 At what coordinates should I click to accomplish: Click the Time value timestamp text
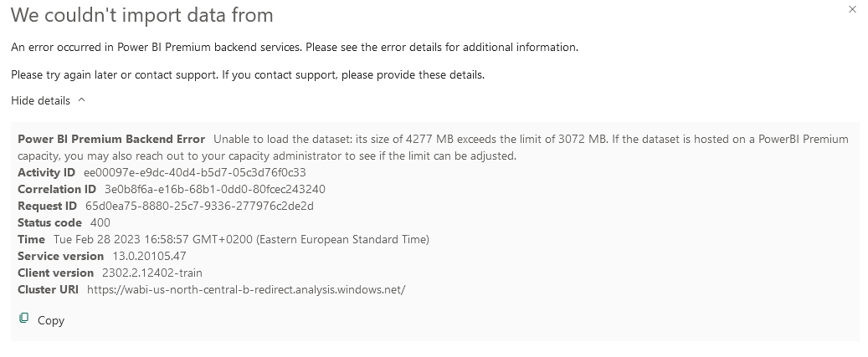pyautogui.click(x=241, y=239)
